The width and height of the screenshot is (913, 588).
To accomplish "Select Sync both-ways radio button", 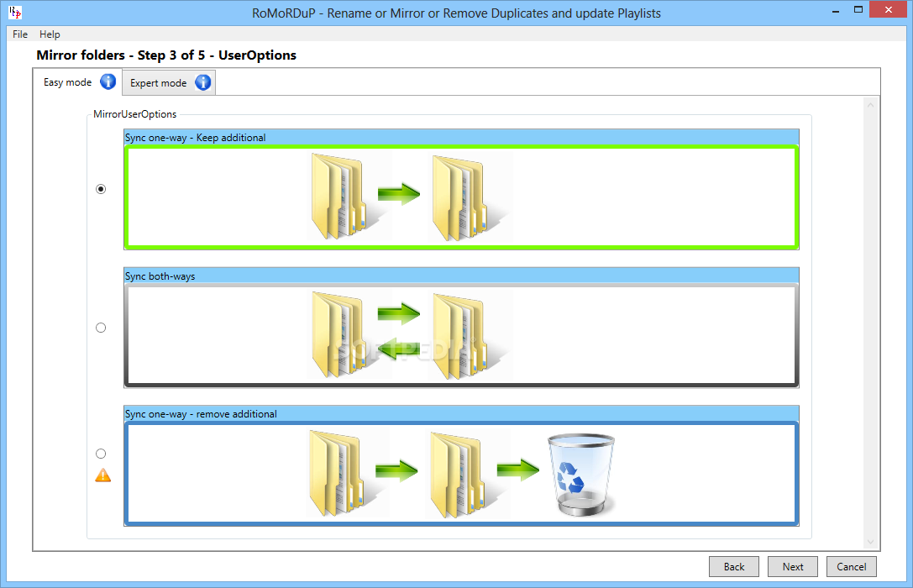I will [x=101, y=328].
